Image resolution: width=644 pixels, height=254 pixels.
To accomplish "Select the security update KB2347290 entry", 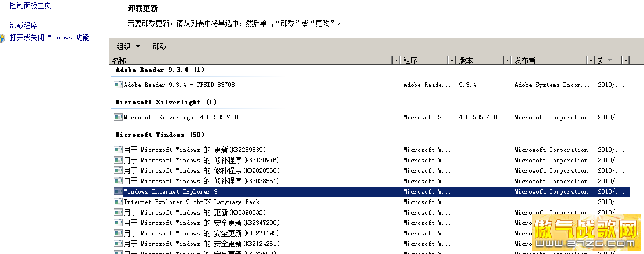I will (x=371, y=223).
